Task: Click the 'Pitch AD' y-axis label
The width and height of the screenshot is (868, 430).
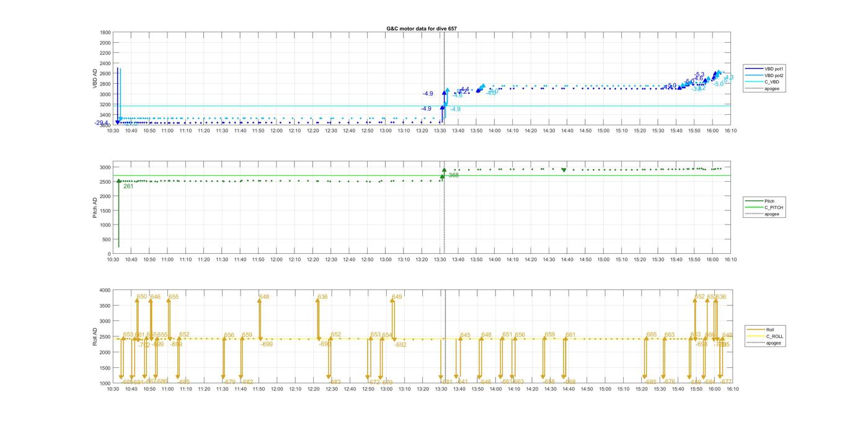Action: coord(95,208)
